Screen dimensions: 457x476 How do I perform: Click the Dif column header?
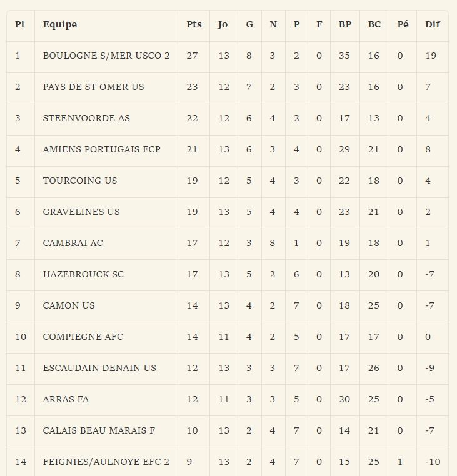[x=432, y=24]
